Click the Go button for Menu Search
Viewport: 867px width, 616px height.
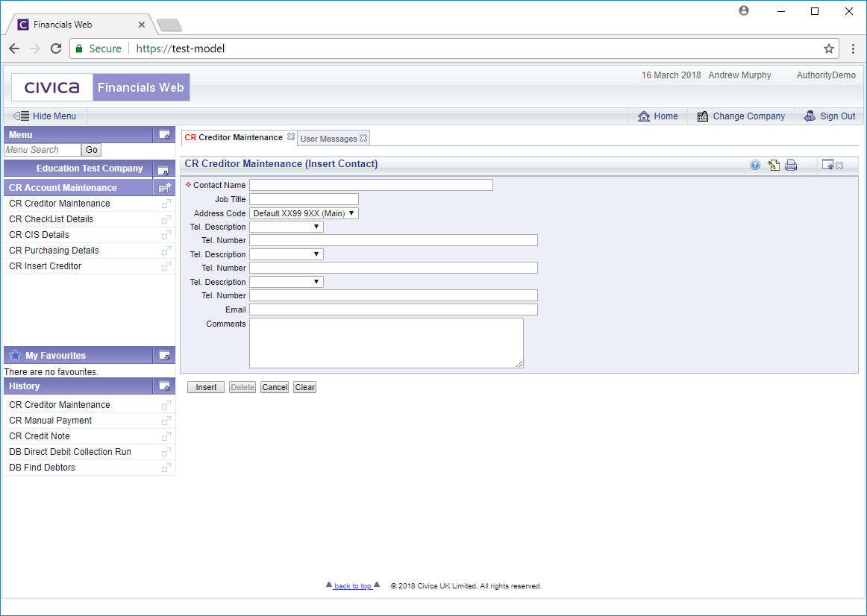click(91, 150)
